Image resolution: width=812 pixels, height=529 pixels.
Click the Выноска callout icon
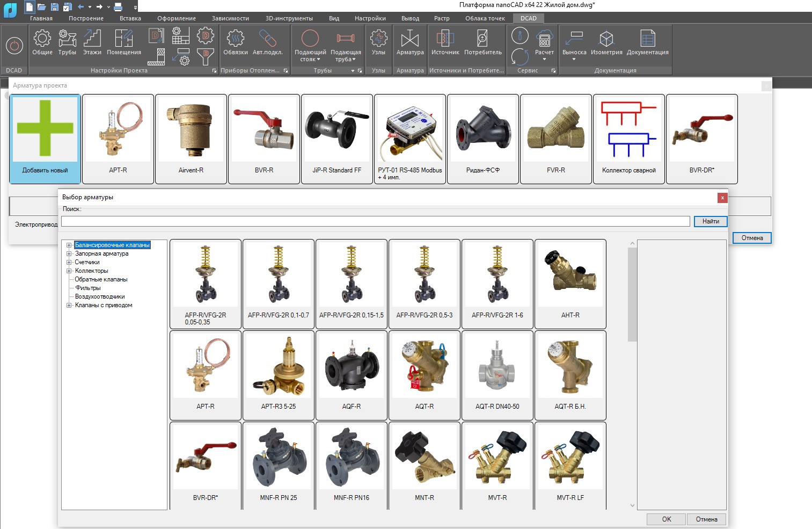[574, 39]
